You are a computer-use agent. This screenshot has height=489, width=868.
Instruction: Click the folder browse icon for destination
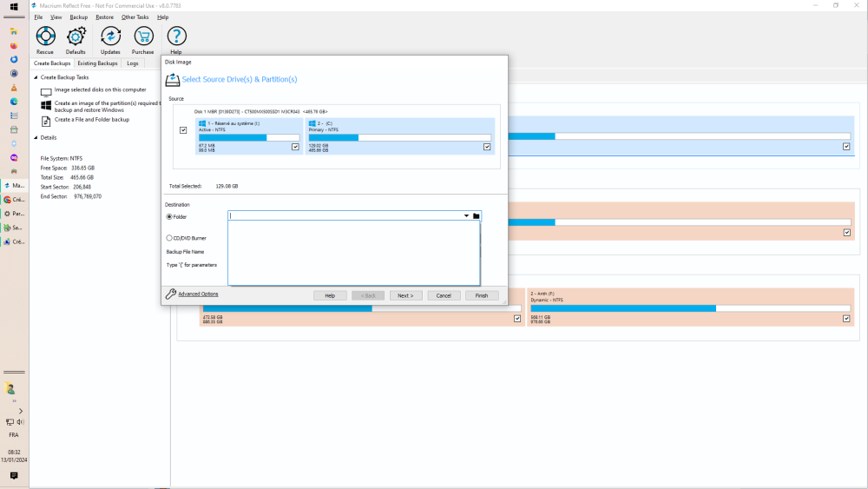pyautogui.click(x=476, y=216)
